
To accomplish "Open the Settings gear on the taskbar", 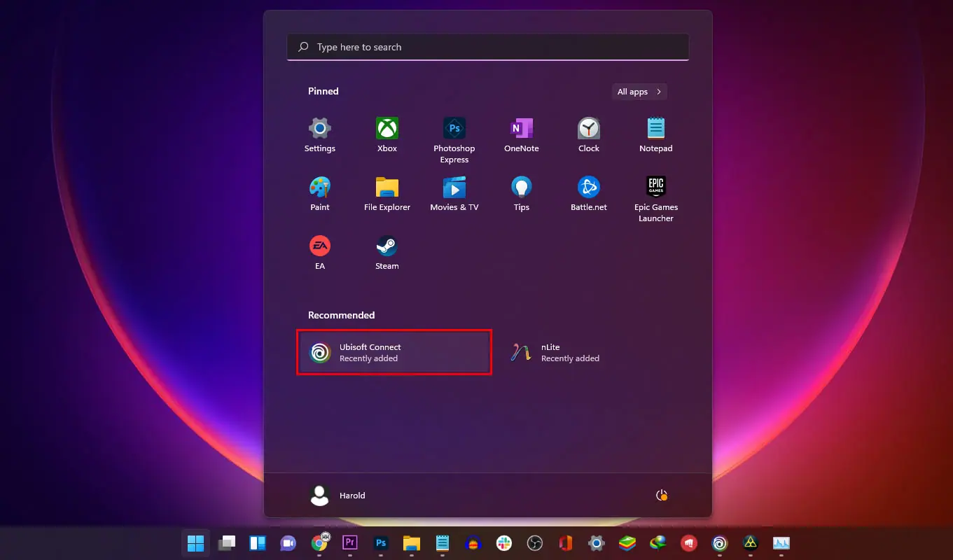I will pos(597,542).
